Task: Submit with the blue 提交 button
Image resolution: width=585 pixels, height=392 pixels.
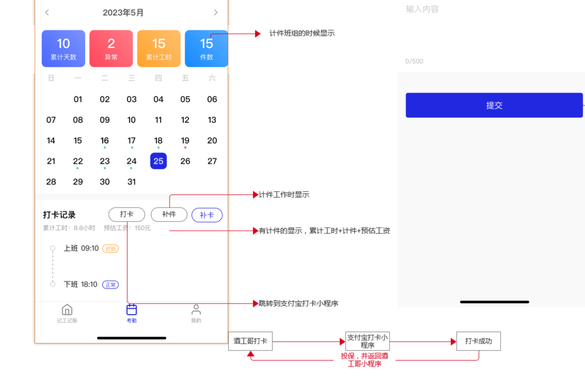Action: point(494,105)
